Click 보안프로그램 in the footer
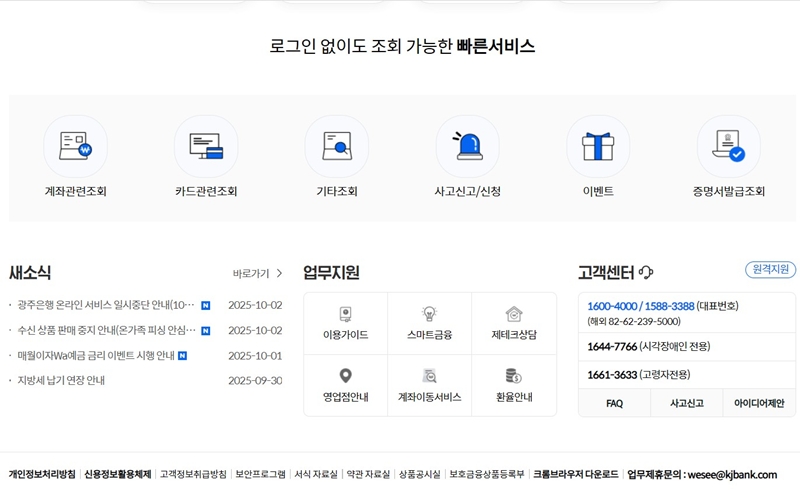The width and height of the screenshot is (800, 500). coord(260,474)
